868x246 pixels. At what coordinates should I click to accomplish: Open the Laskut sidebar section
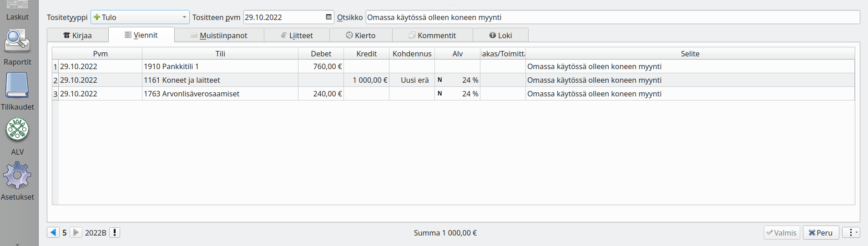(x=17, y=11)
